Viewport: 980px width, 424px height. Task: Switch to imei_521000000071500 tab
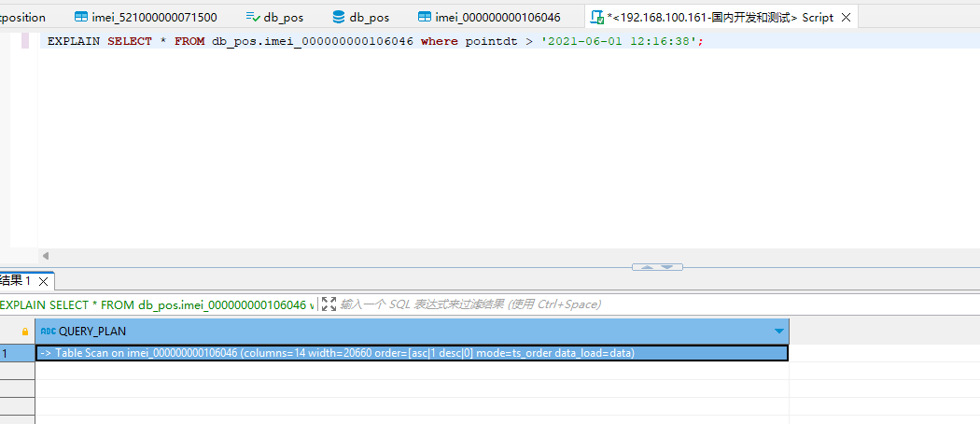point(154,17)
